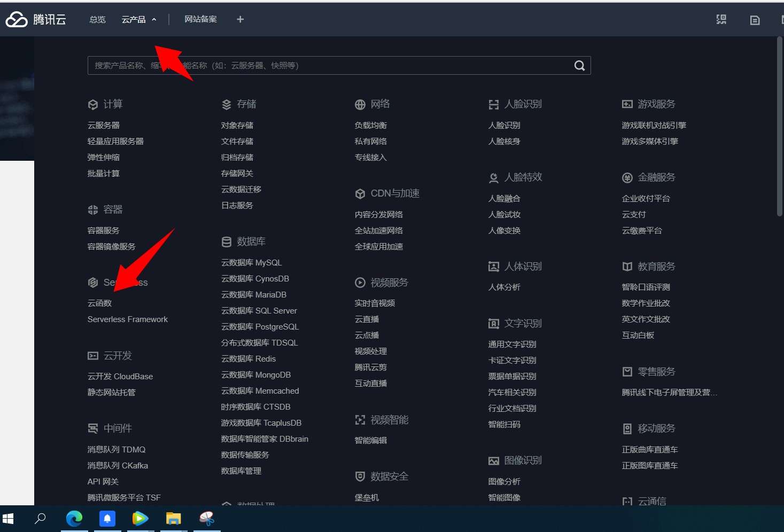Open the 堡垒机 link

coord(367,498)
